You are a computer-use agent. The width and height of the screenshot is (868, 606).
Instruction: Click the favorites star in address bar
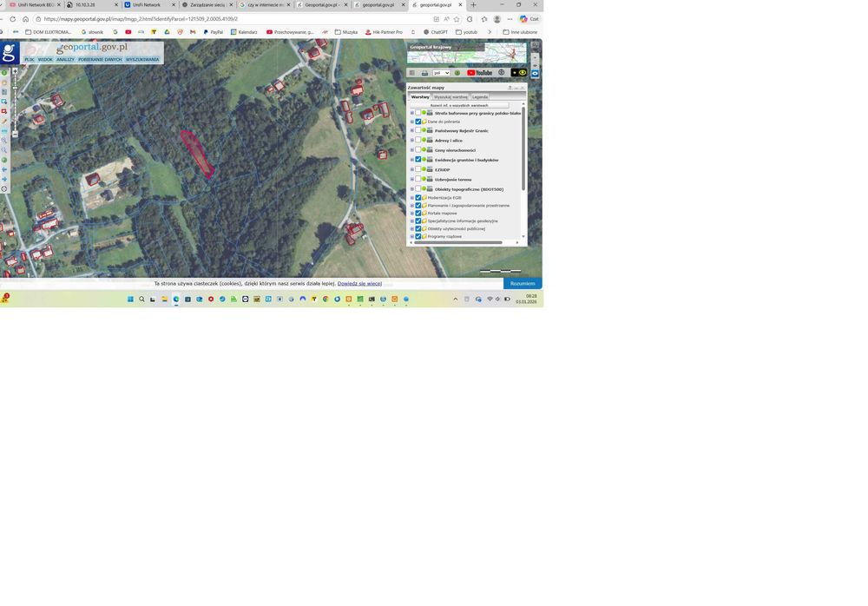coord(457,19)
